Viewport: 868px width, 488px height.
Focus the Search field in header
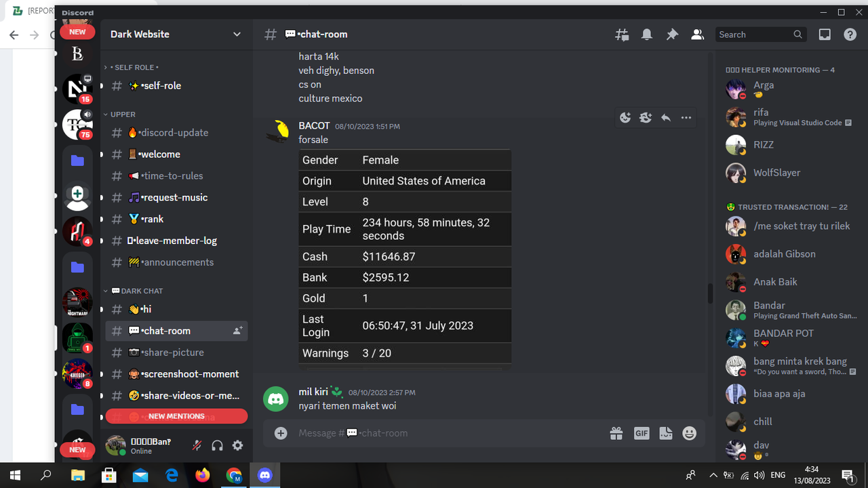[x=760, y=35]
